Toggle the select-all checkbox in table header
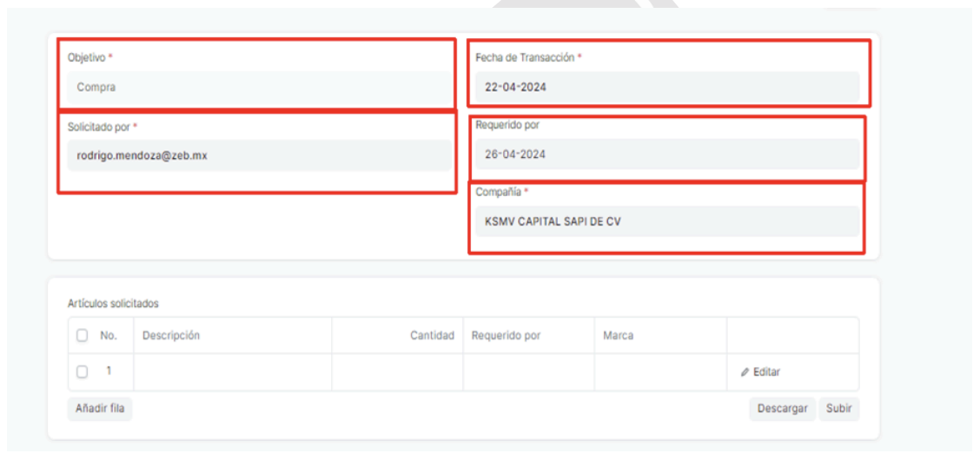980x460 pixels. coord(82,336)
